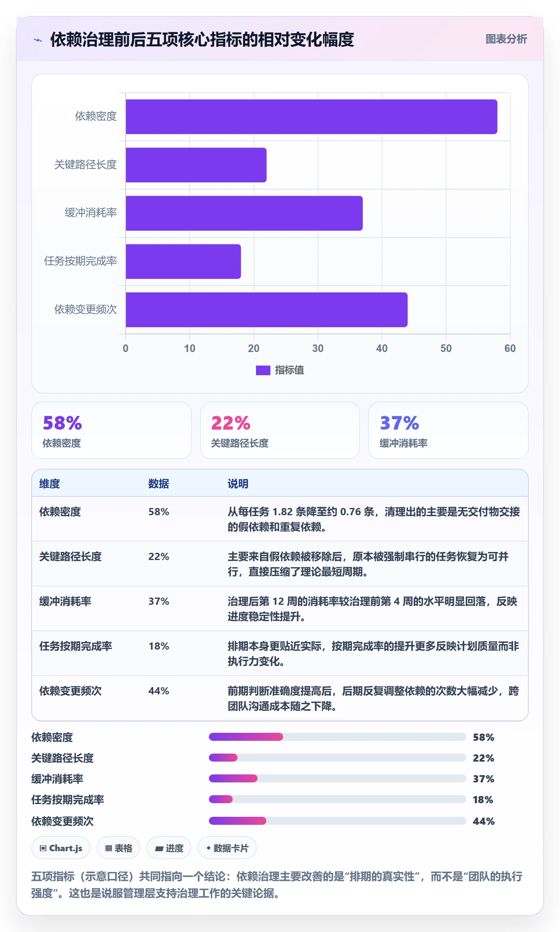Viewport: 560px width, 932px height.
Task: Open the 58% 依赖密度 data card
Action: click(x=112, y=430)
